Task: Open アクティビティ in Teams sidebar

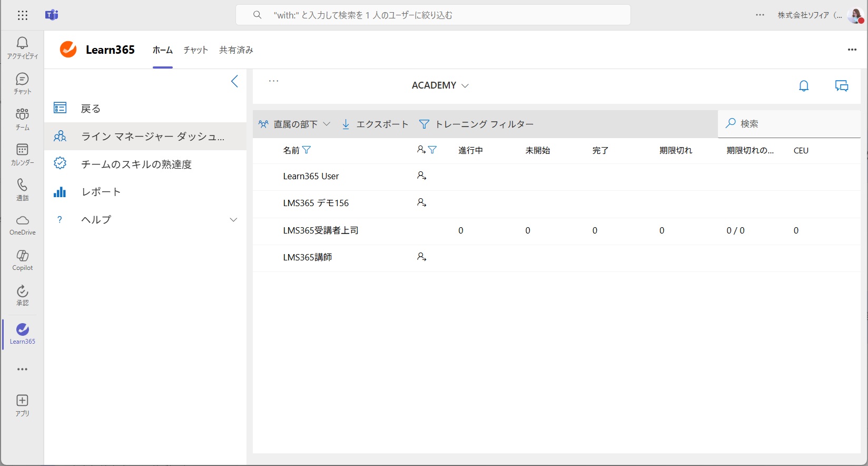Action: pos(22,48)
